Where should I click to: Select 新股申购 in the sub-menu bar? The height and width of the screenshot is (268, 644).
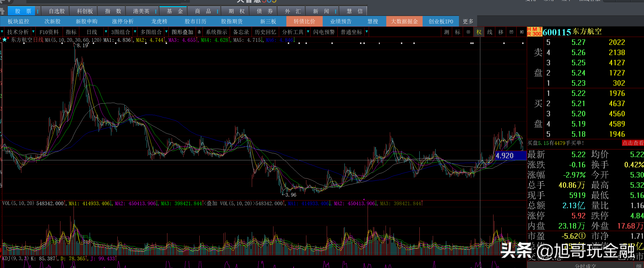point(87,22)
